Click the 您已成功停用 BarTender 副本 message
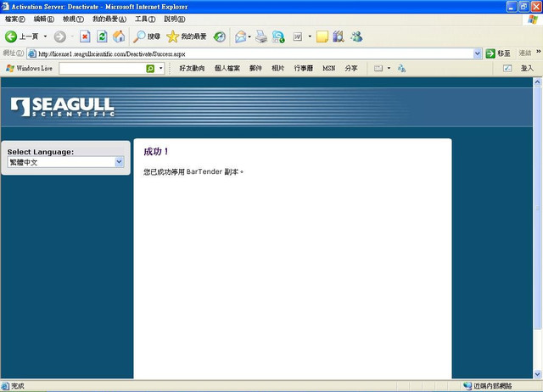 click(x=193, y=171)
